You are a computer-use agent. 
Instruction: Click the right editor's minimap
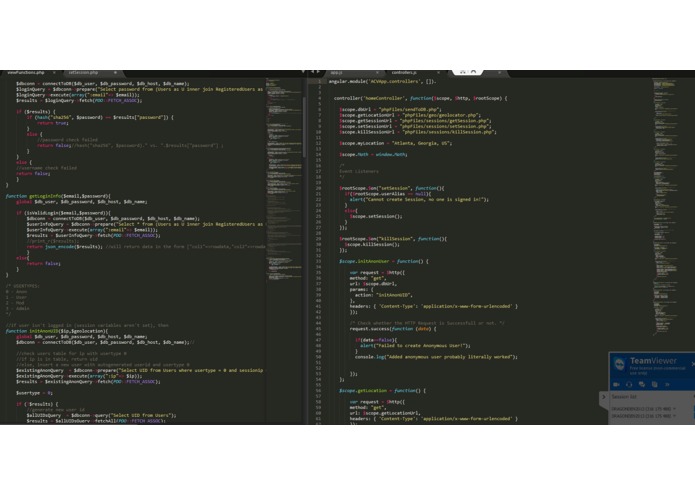tap(665, 206)
